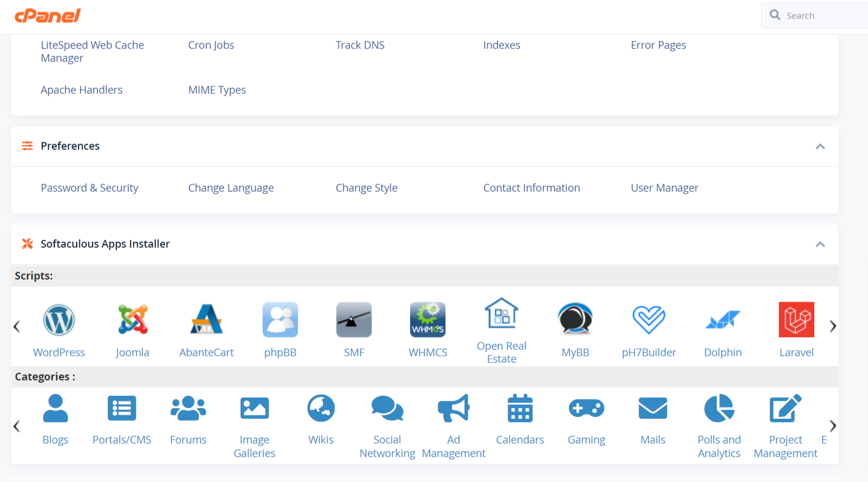Open MIME Types
This screenshot has width=868, height=482.
tap(217, 90)
